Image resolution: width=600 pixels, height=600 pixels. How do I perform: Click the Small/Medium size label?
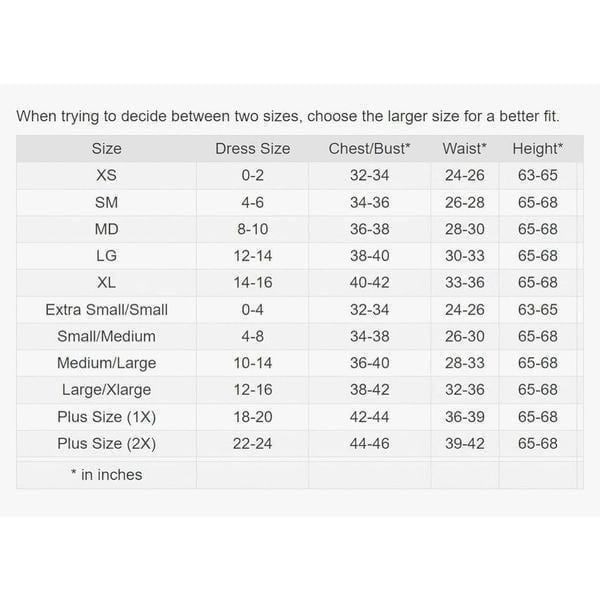tap(106, 336)
